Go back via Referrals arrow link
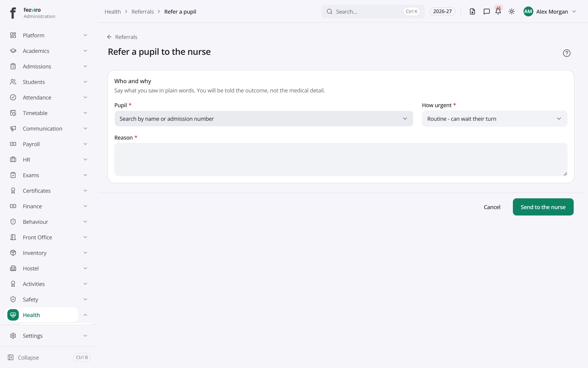Image resolution: width=588 pixels, height=368 pixels. [x=122, y=37]
